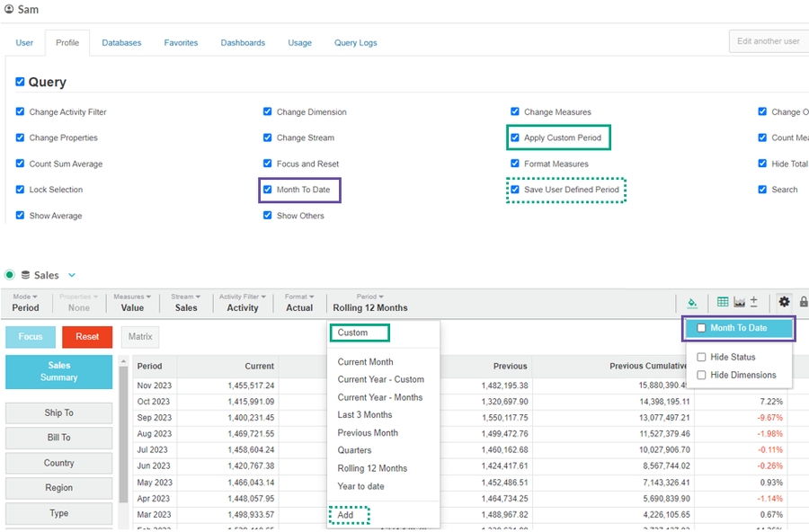The image size is (809, 532).
Task: Switch to the grid table view icon
Action: [x=723, y=303]
